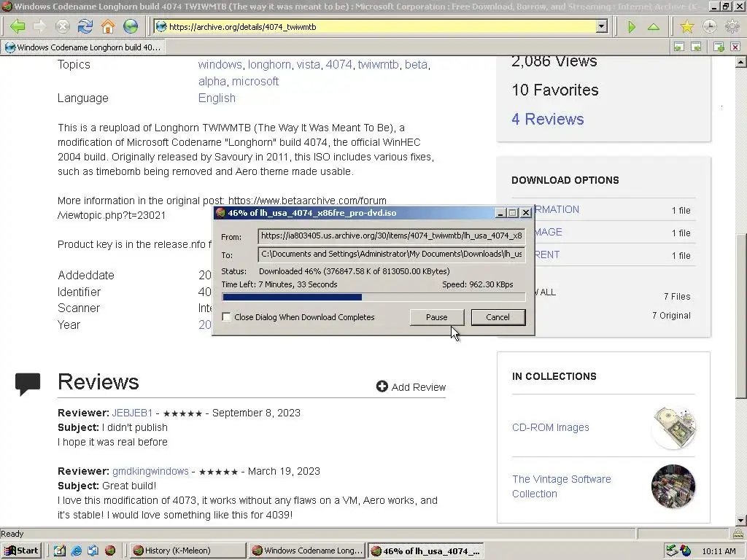Open The Vintage Software Collection link
Screen dimensions: 747x560
coord(561,486)
